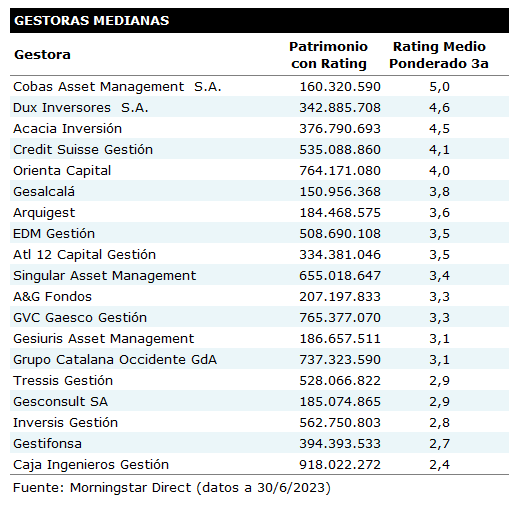The image size is (521, 505).
Task: Click the Fuente Morningstar Direct footnote
Action: coord(172,488)
